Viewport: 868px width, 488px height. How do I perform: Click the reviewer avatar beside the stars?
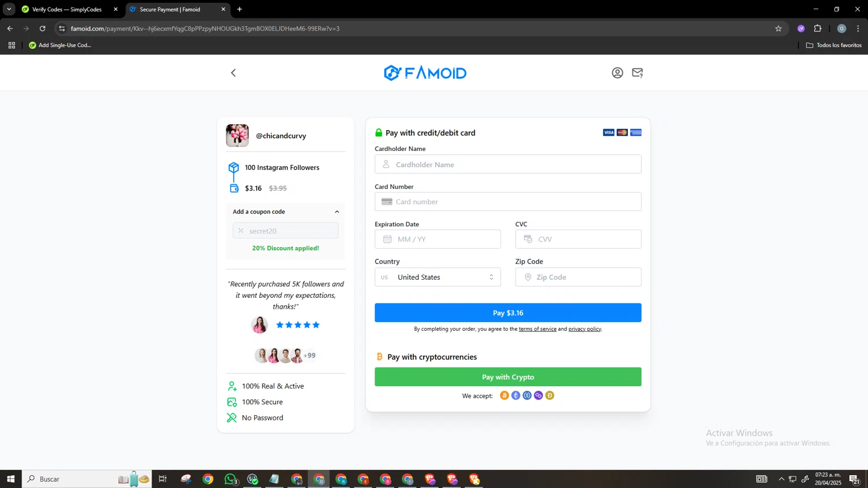click(259, 325)
